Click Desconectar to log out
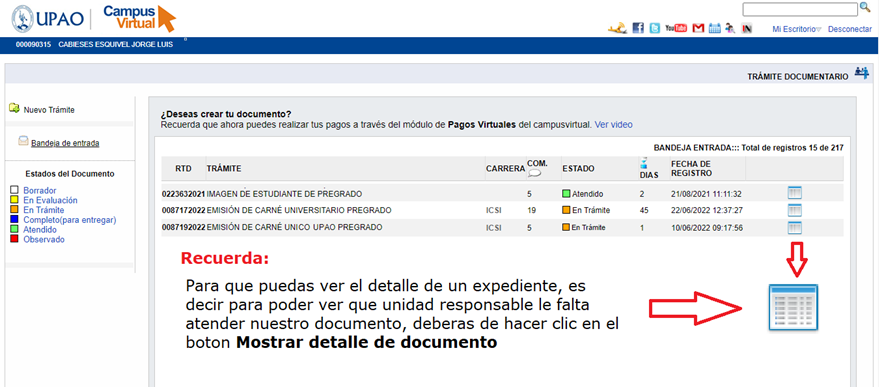The width and height of the screenshot is (884, 387). [x=850, y=29]
